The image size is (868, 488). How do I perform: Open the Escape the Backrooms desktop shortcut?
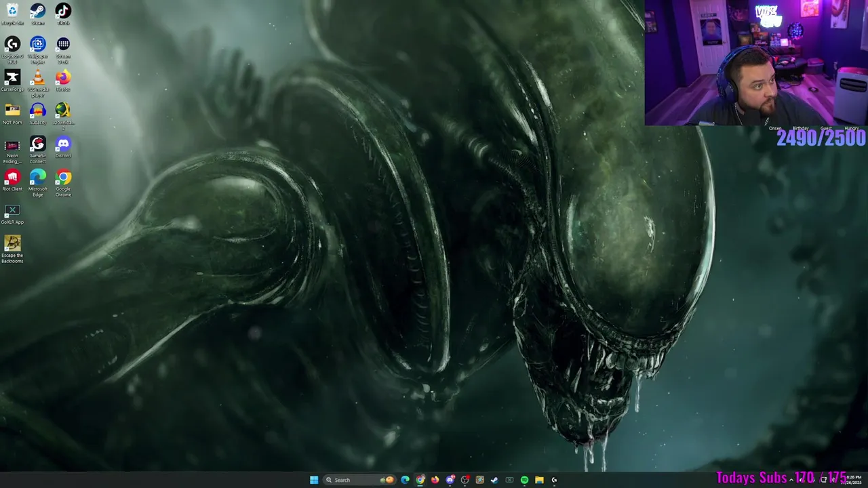coord(12,249)
